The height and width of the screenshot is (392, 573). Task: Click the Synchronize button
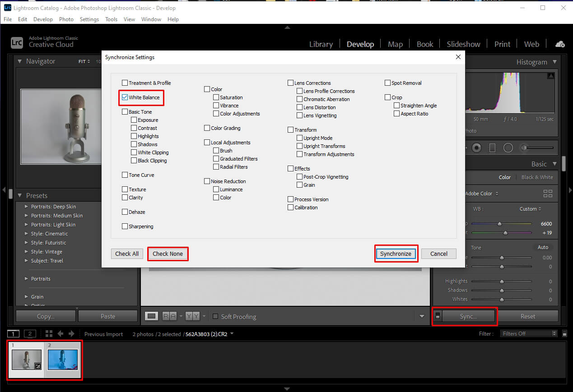[396, 254]
